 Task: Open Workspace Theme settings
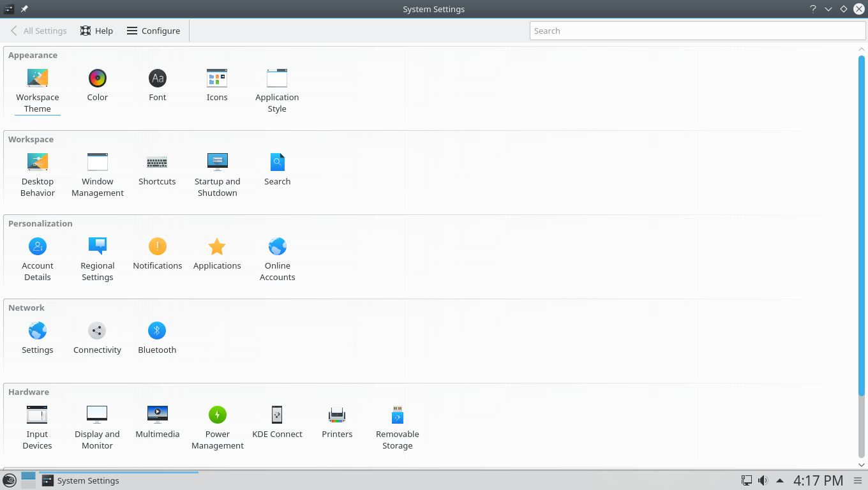[x=38, y=91]
